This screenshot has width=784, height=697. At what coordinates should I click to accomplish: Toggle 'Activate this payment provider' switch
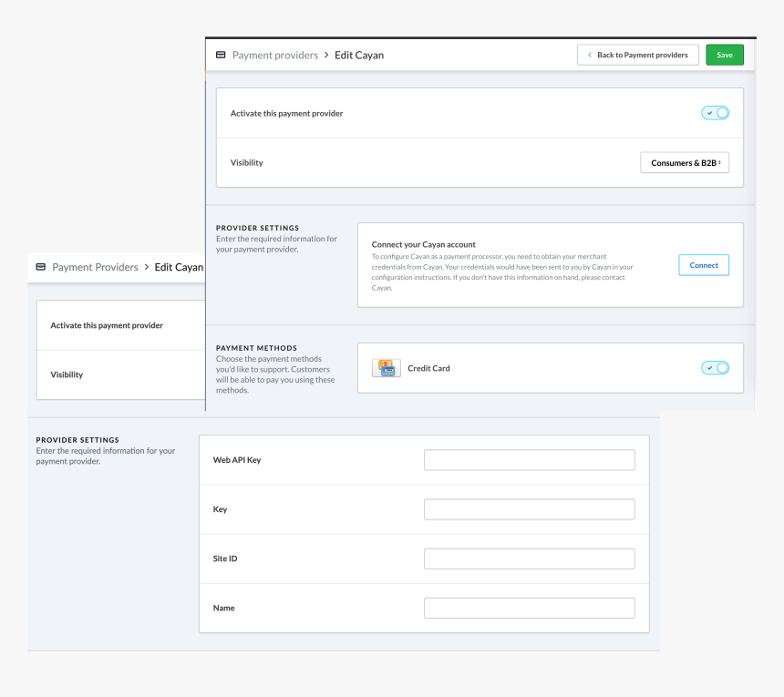click(x=715, y=113)
